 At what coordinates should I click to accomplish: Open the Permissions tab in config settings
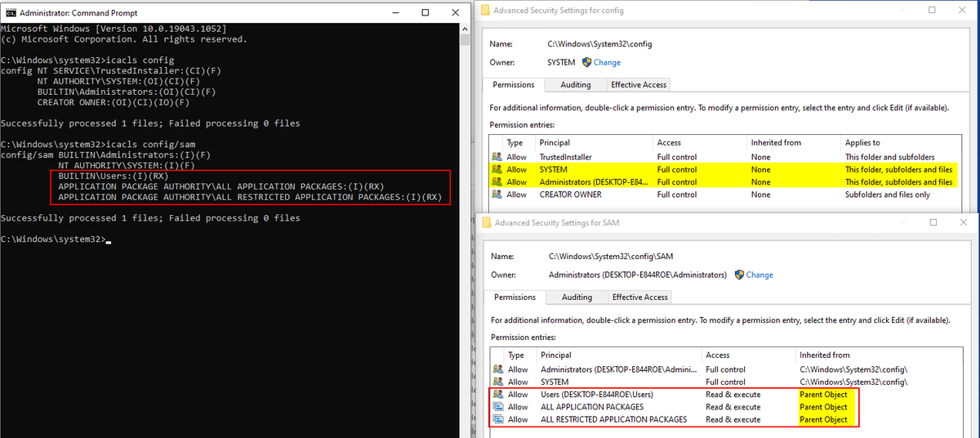[x=514, y=84]
